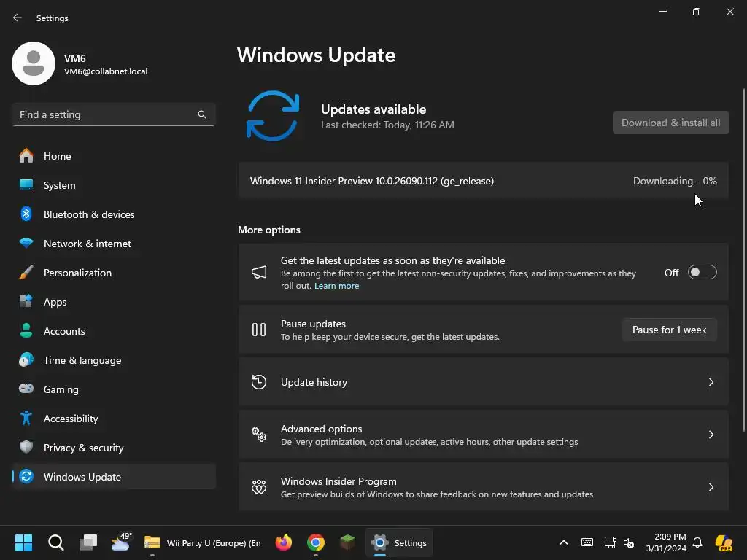Click the 'More options' heading

268,230
